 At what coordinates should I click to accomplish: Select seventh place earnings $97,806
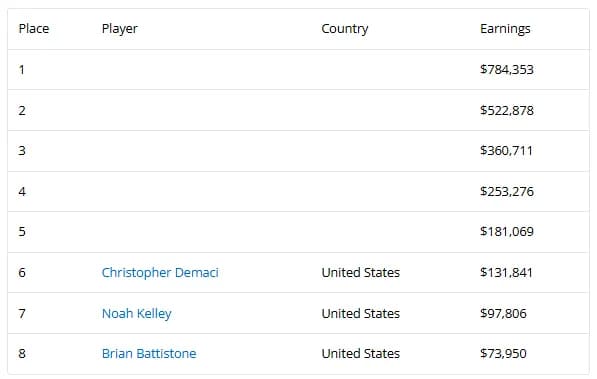(x=503, y=313)
